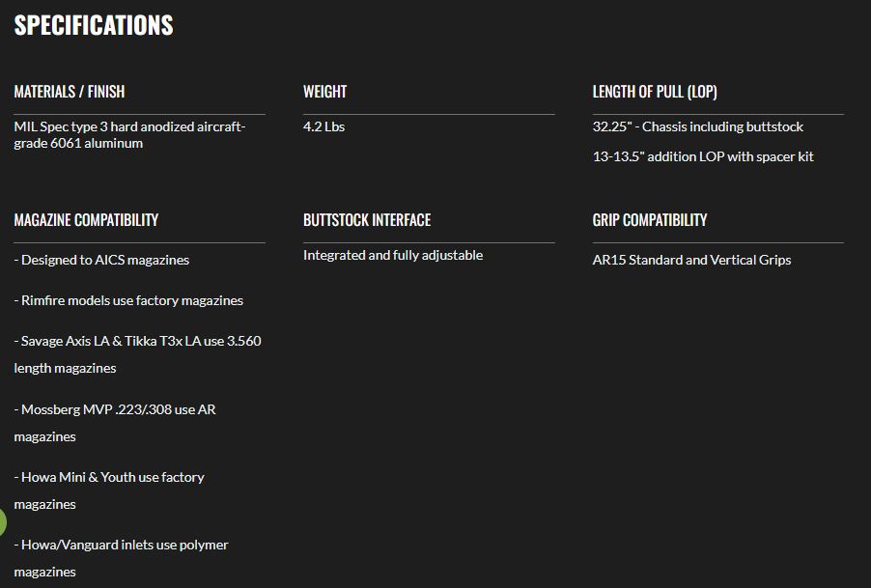The image size is (871, 588).
Task: Click the 32.25" chassis including buttstock line
Action: click(x=697, y=126)
